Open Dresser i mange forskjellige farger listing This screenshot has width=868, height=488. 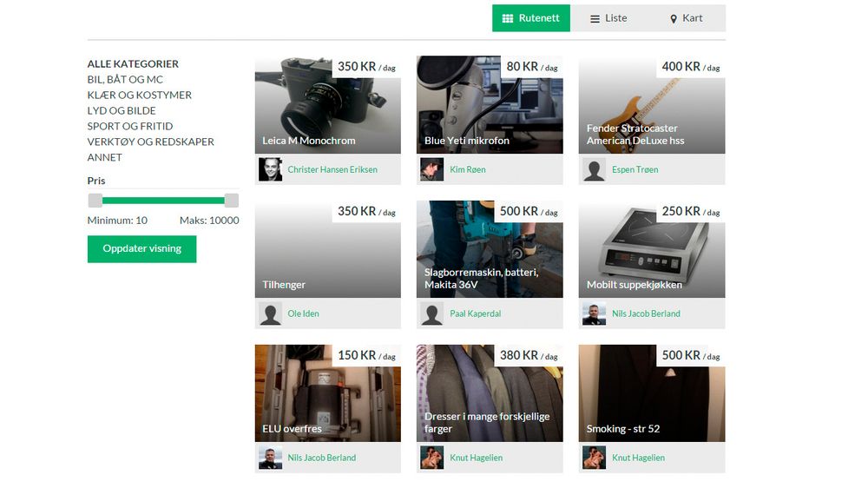point(490,393)
